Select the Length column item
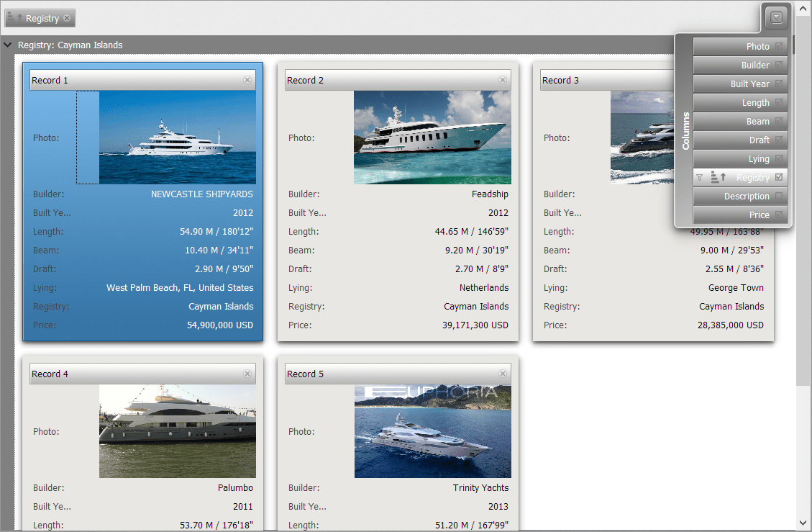The width and height of the screenshot is (812, 532). coord(740,102)
